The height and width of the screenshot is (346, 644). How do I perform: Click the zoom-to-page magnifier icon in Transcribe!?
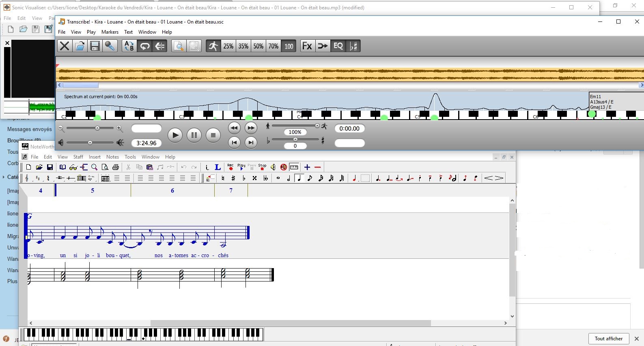[x=179, y=46]
